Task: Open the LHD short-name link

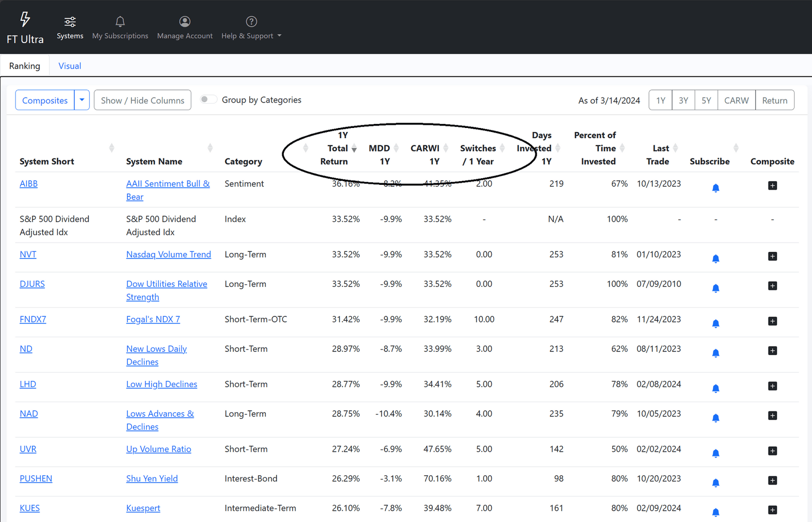Action: pos(28,384)
